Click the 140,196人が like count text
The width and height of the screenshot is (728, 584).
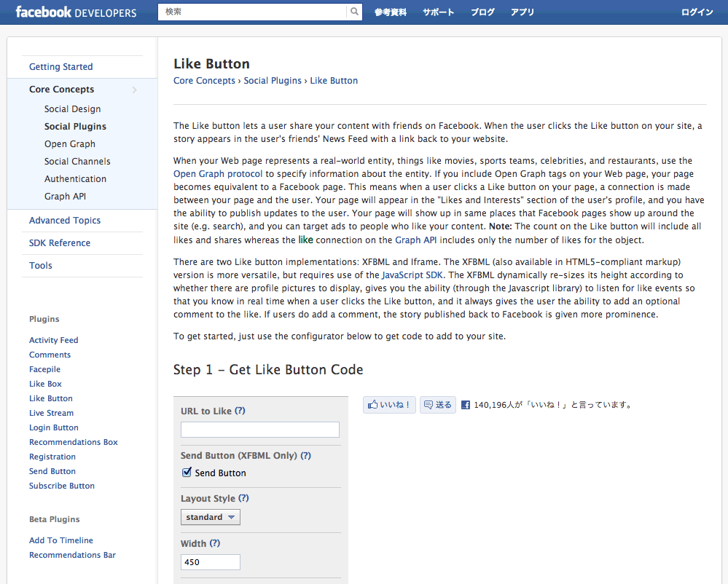point(553,405)
